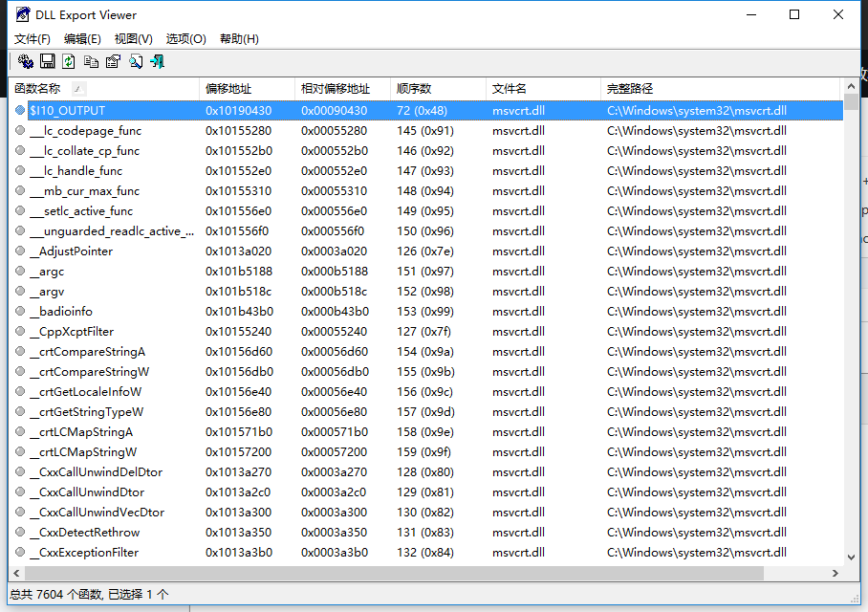Sort by 完整路径 column header
Screen dimensions: 868x612
(721, 89)
